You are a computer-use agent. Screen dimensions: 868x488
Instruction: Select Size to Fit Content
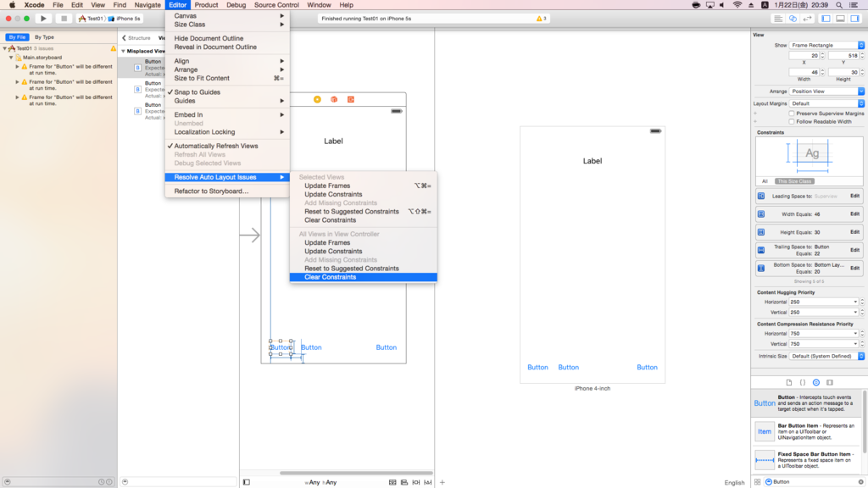[x=227, y=79]
